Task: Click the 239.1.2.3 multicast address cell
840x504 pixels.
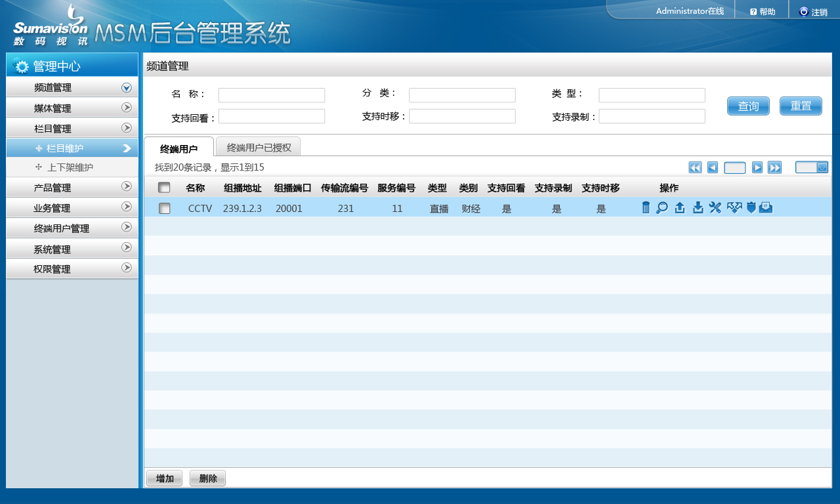Action: [242, 209]
